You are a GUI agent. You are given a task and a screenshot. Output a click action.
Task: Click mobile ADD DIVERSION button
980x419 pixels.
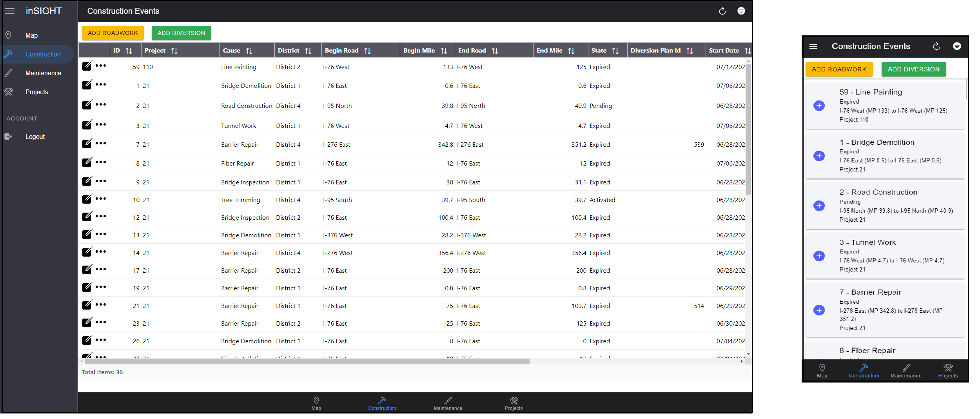(913, 69)
